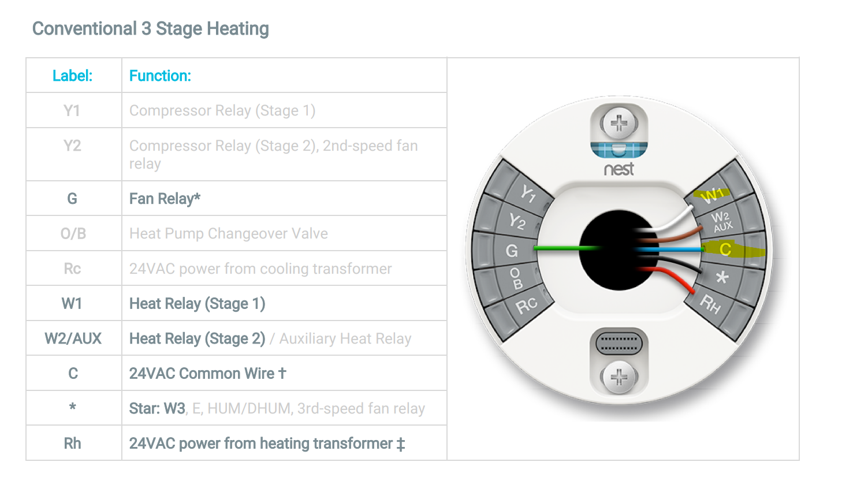Click the blue bubble level
The height and width of the screenshot is (488, 868).
619,150
